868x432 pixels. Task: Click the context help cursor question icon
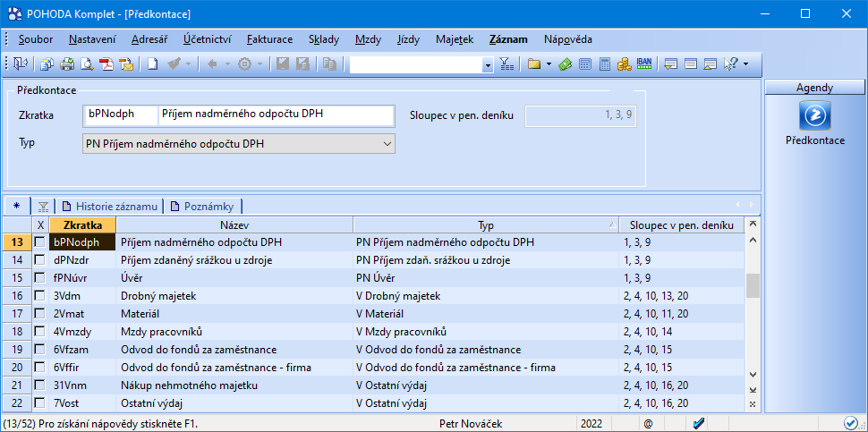tap(730, 64)
